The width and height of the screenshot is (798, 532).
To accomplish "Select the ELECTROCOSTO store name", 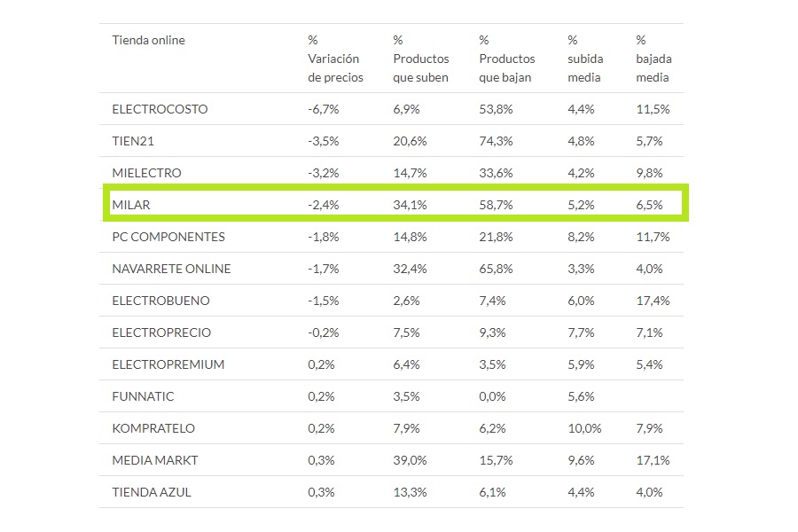I will [x=160, y=109].
